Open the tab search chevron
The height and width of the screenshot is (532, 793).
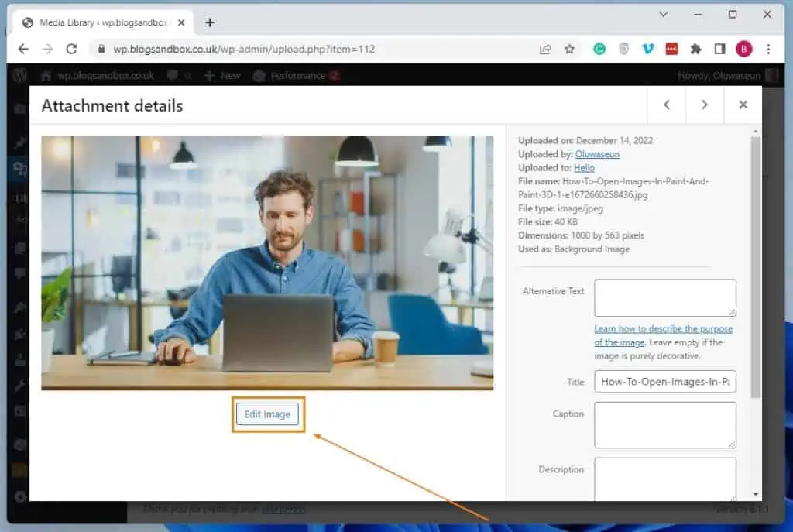[664, 15]
